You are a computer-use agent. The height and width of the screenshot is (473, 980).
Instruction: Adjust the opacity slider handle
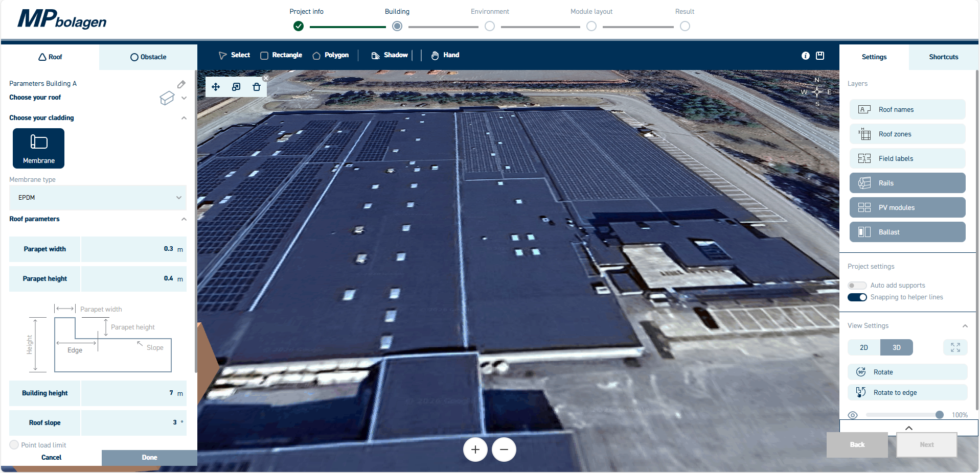point(939,415)
